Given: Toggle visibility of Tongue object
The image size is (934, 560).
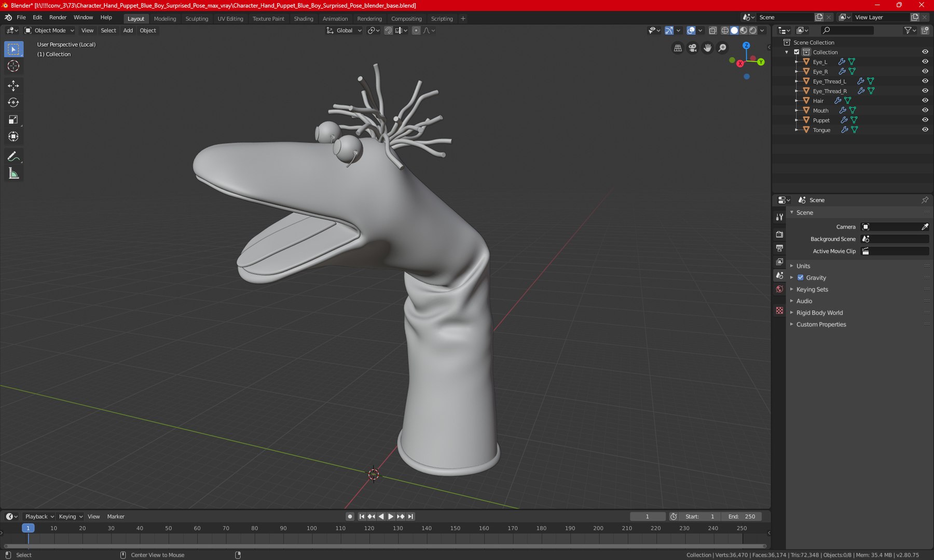Looking at the screenshot, I should pos(925,130).
